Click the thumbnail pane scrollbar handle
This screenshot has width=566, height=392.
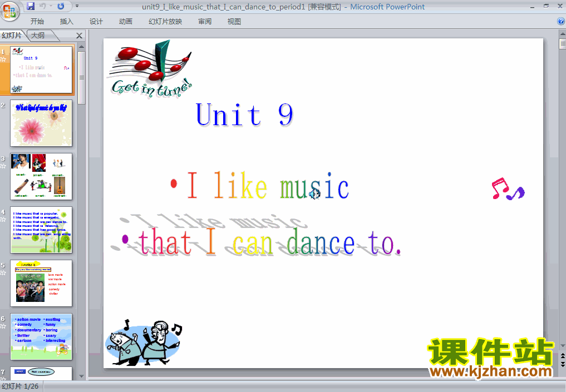[x=82, y=77]
